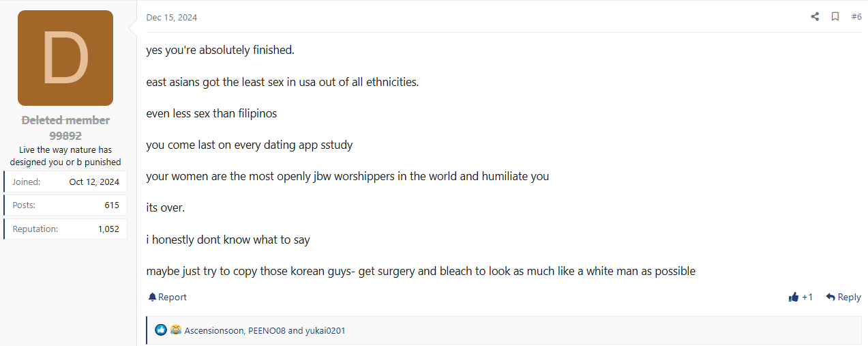The height and width of the screenshot is (346, 868).
Task: Click the orange D avatar
Action: click(65, 58)
